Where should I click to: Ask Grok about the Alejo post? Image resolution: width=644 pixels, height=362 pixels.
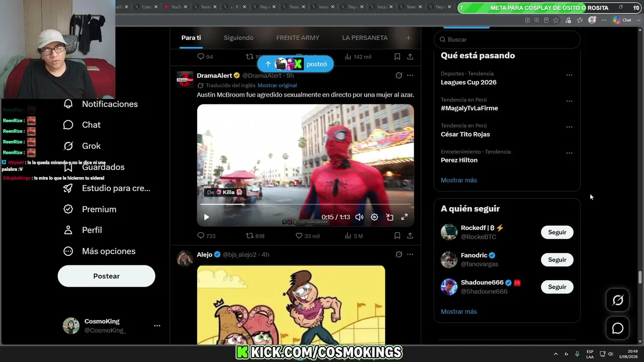399,254
